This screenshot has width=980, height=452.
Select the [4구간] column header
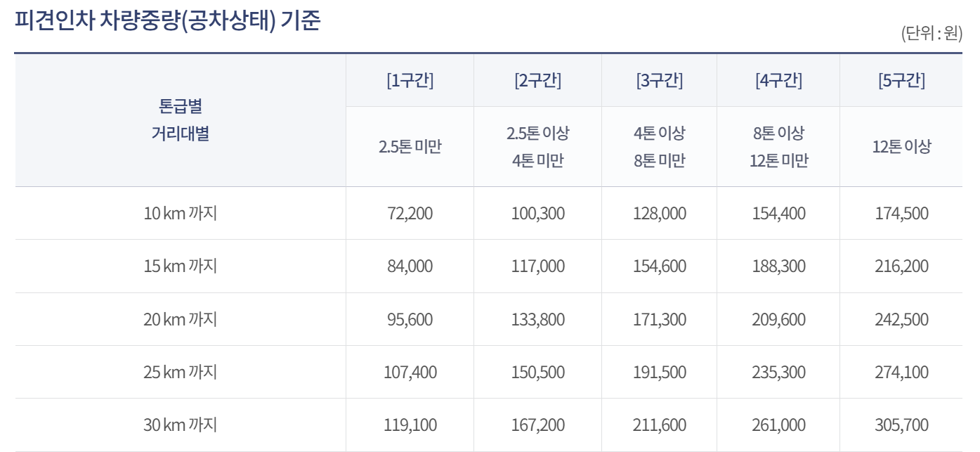(x=778, y=81)
